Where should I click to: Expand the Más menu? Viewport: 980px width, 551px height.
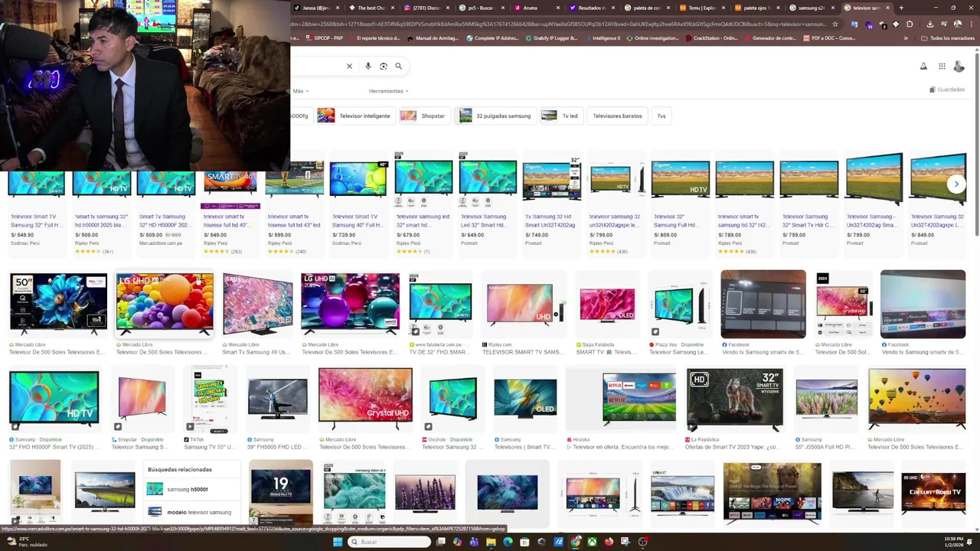[299, 91]
